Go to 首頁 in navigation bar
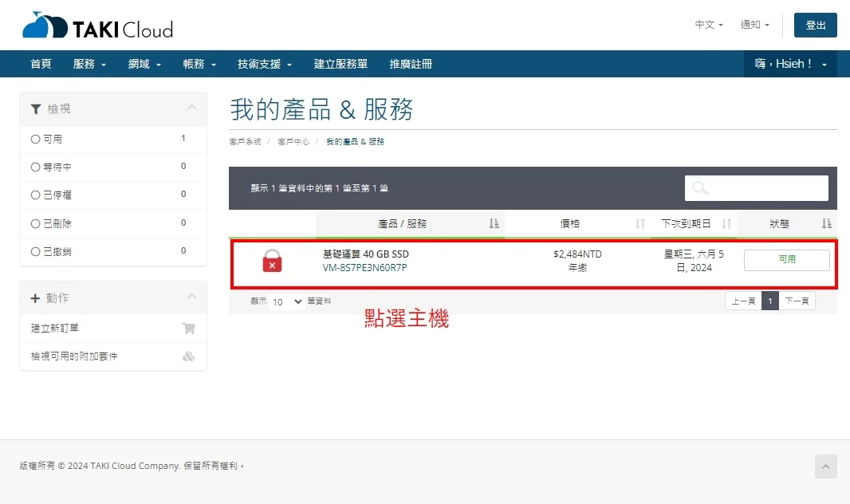 [41, 64]
